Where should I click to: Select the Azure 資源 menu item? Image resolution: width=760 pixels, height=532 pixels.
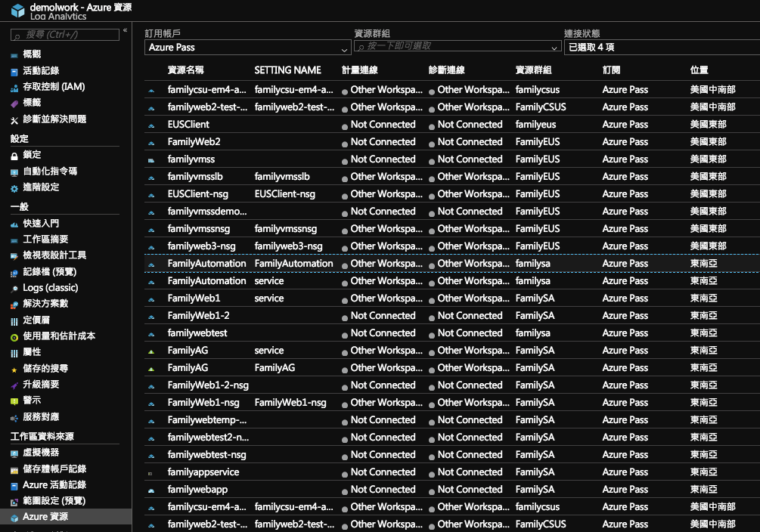pos(66,516)
